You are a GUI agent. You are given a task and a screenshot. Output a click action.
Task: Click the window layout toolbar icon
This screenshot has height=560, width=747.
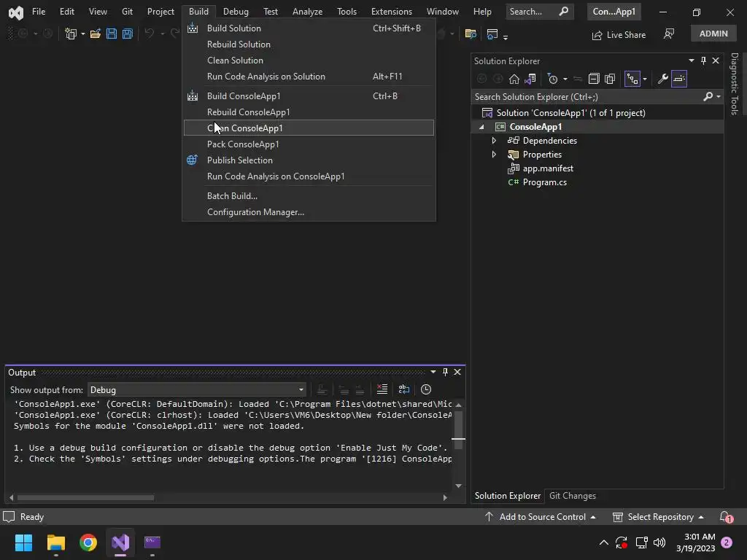click(x=492, y=34)
